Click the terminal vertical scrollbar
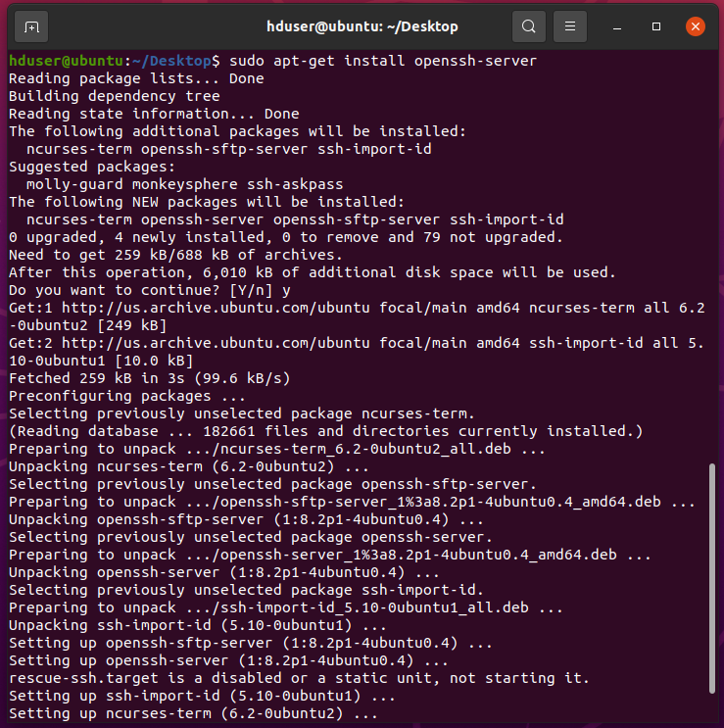The height and width of the screenshot is (728, 724). [712, 578]
